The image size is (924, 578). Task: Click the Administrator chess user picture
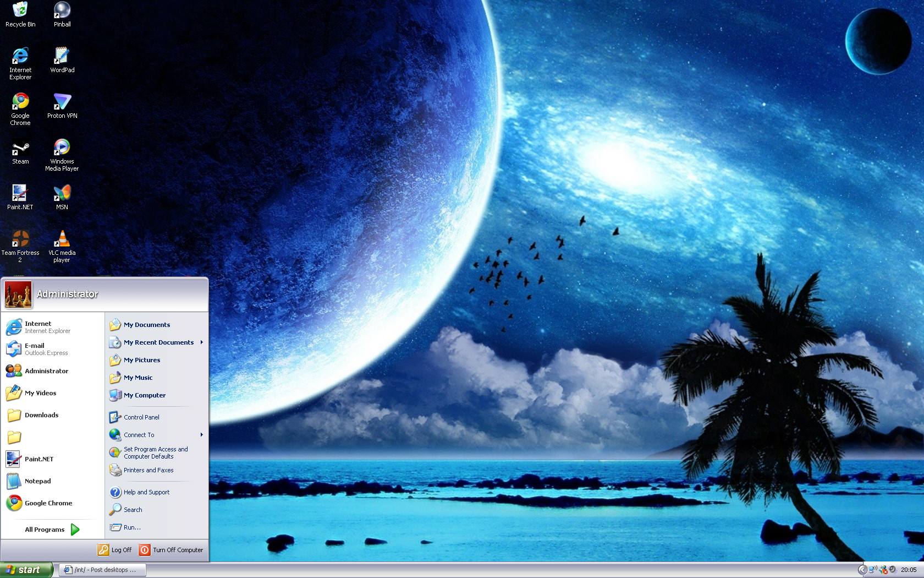[x=18, y=295]
